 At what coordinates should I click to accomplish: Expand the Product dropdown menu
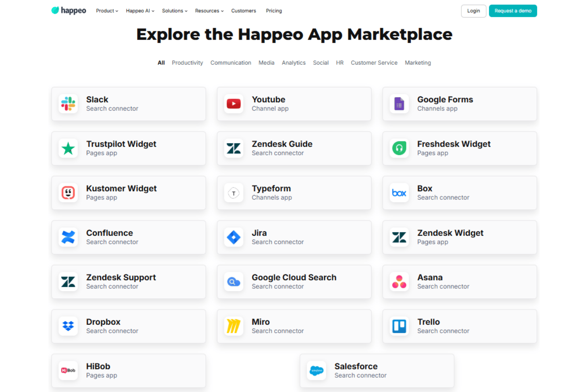(x=107, y=11)
